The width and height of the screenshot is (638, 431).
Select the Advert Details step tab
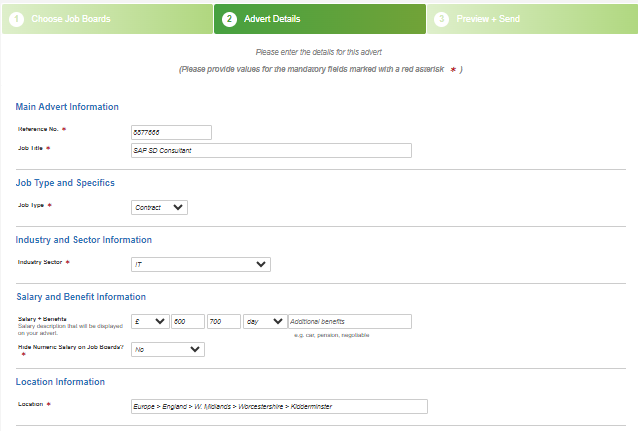[x=320, y=19]
